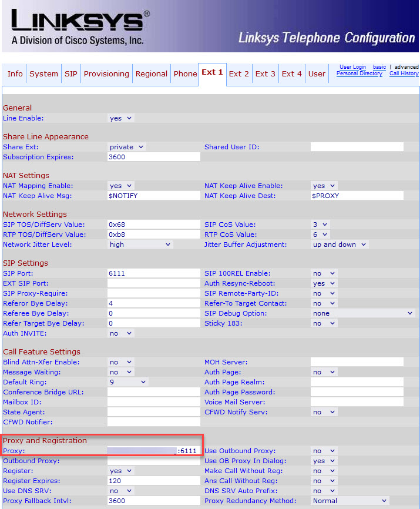The height and width of the screenshot is (509, 420).
Task: Open the SIP CoS Value dropdown
Action: tap(320, 225)
